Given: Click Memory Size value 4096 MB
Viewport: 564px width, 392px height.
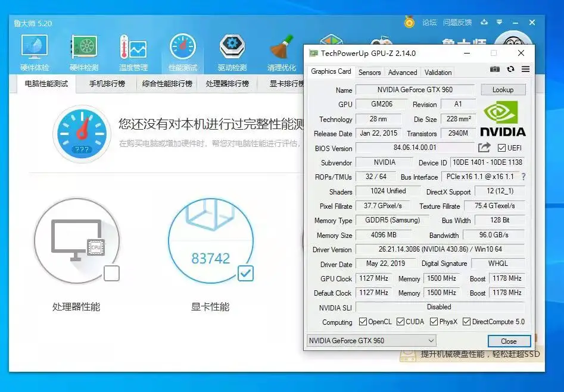Looking at the screenshot, I should point(384,234).
